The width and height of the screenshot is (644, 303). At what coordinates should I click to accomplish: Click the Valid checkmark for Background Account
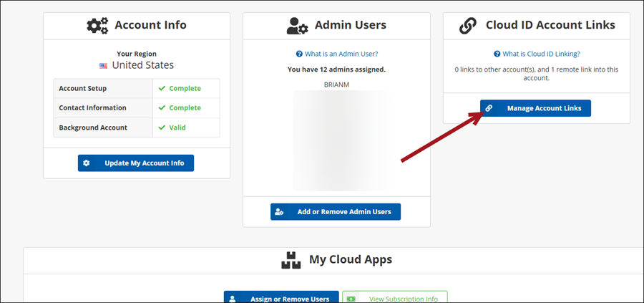162,128
